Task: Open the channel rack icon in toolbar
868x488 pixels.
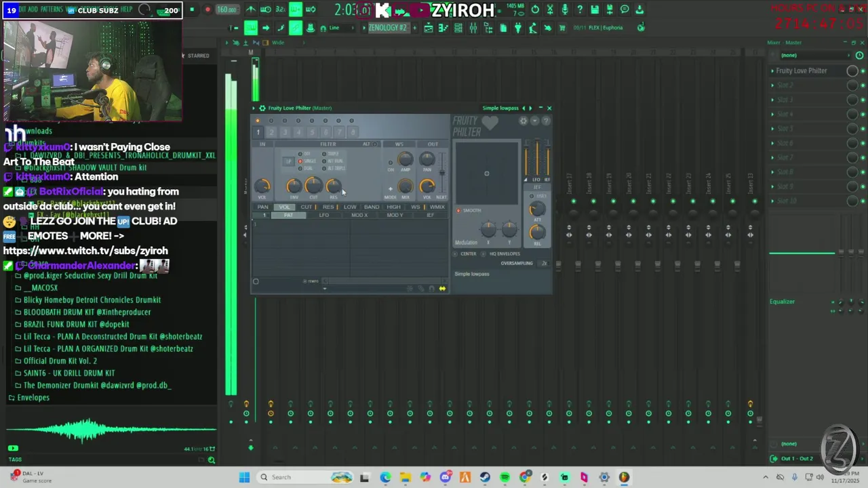Action: click(458, 28)
